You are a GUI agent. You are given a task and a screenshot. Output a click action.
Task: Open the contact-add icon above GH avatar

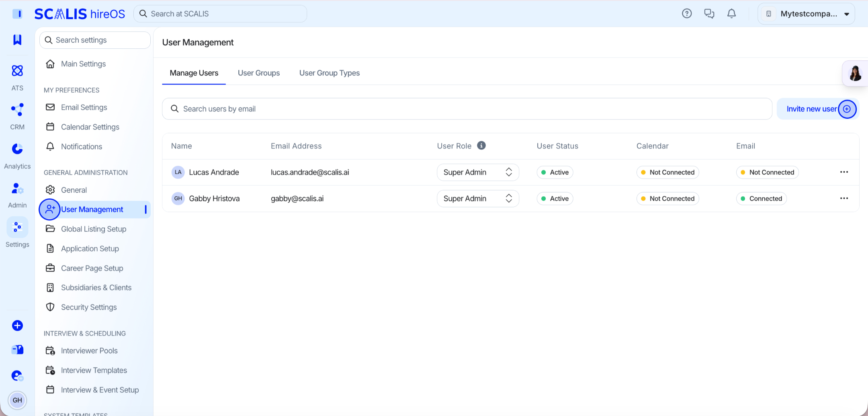(x=17, y=376)
